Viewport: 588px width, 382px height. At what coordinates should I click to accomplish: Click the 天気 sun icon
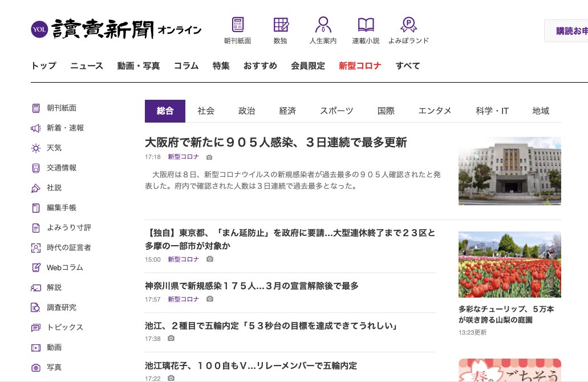tap(36, 148)
